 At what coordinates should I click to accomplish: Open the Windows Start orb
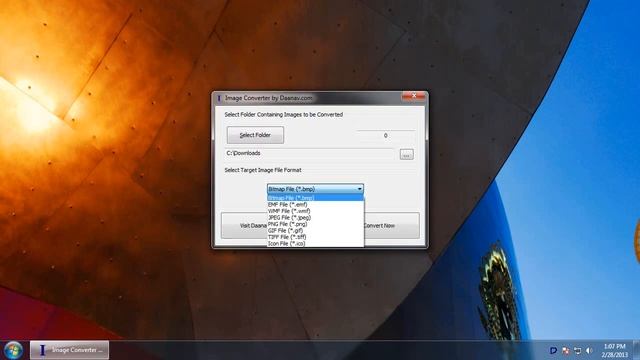coord(13,350)
